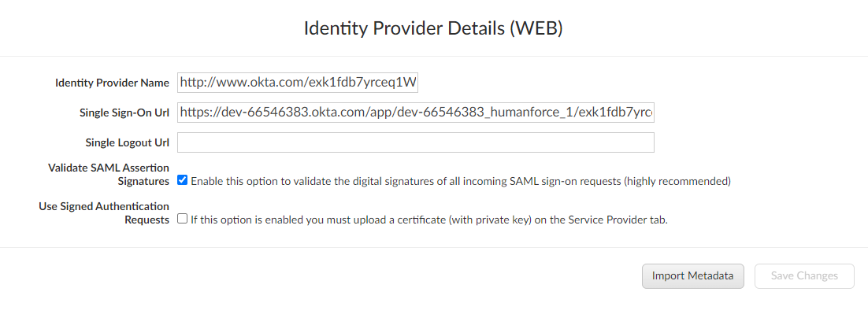Click the '(WEB)' part of the heading
This screenshot has height=314, width=868.
pyautogui.click(x=536, y=28)
